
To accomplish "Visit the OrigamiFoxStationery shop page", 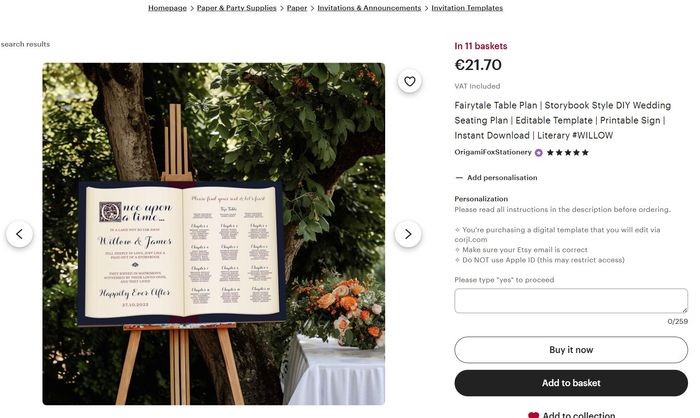I will pyautogui.click(x=493, y=153).
